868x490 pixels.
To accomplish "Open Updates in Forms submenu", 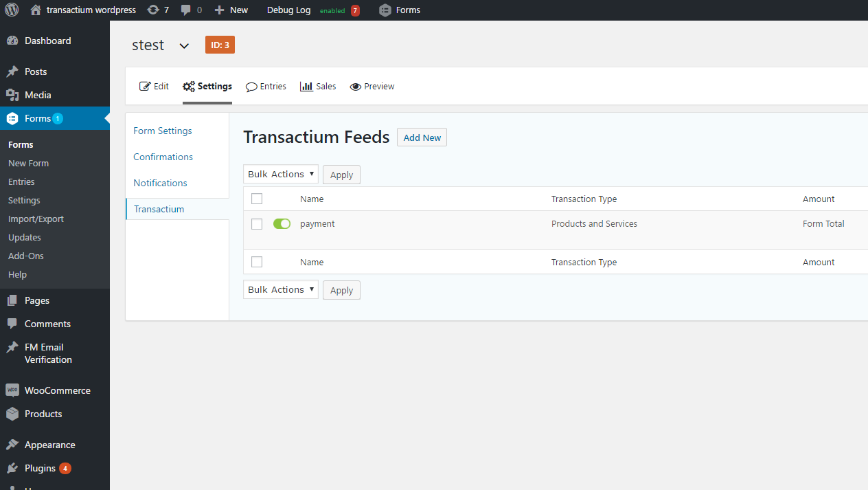I will [x=25, y=237].
